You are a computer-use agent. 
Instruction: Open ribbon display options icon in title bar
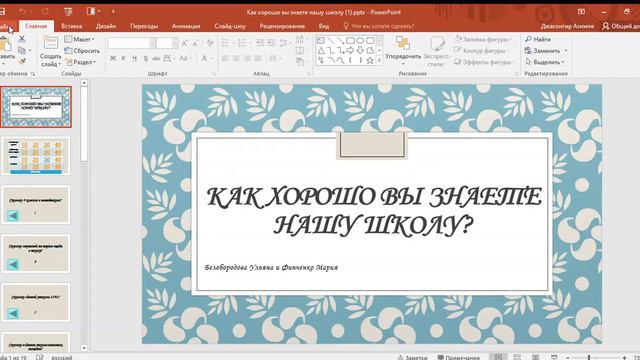tap(581, 11)
